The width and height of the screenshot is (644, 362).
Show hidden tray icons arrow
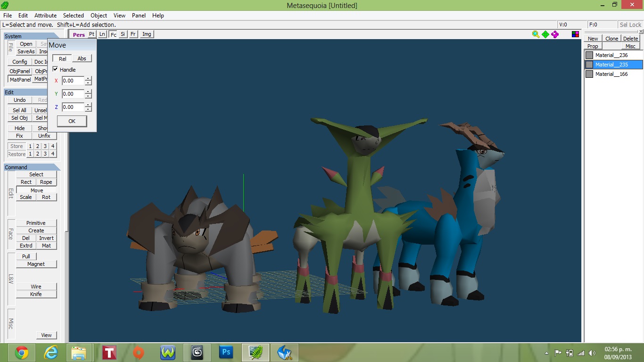click(546, 353)
